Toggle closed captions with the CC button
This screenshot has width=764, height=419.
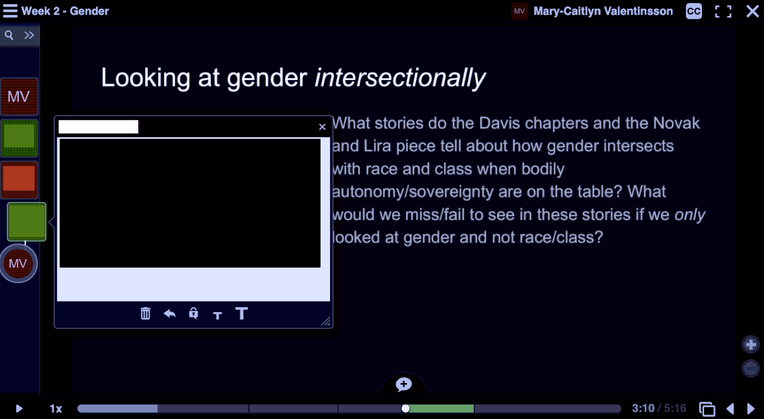(x=693, y=11)
